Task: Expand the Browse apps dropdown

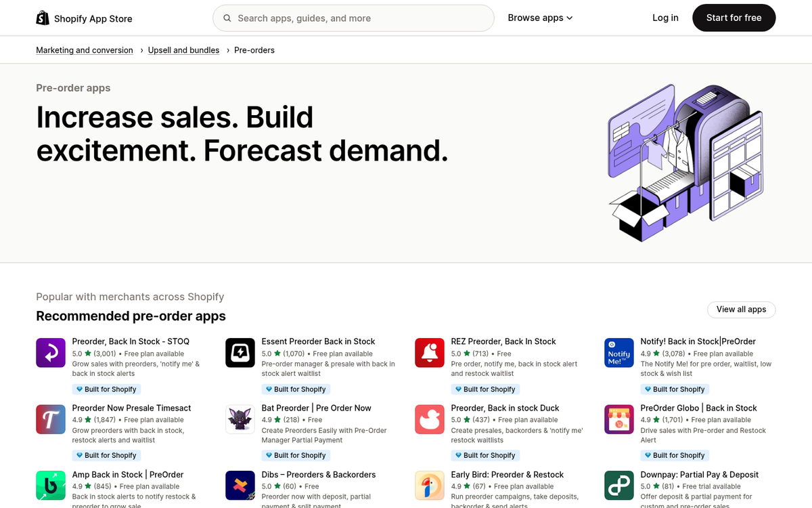Action: click(x=540, y=18)
